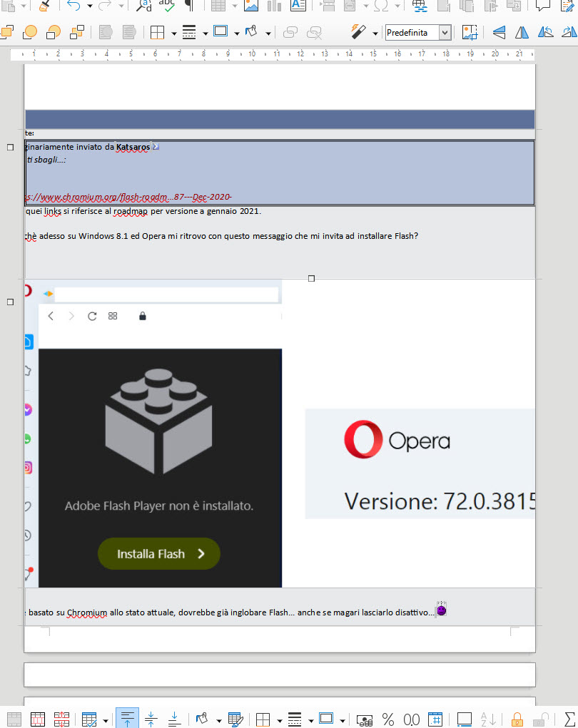Click the horizontal ruler at mark 10

[x=252, y=54]
